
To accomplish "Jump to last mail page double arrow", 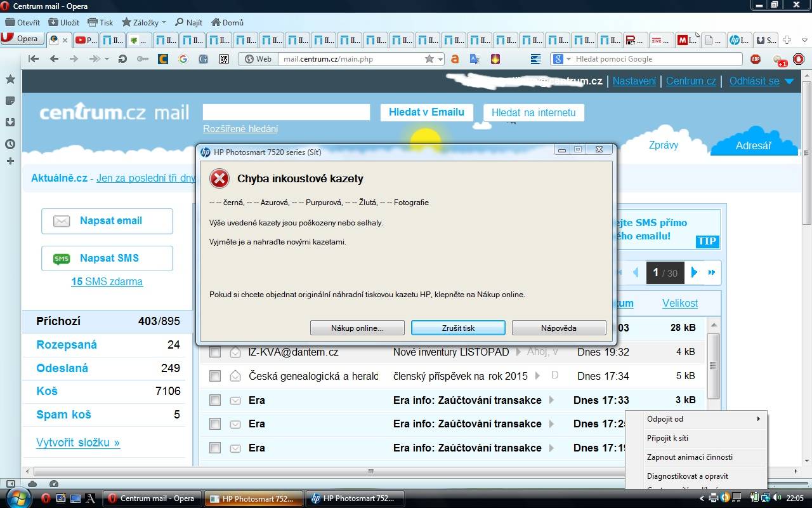I will 712,272.
